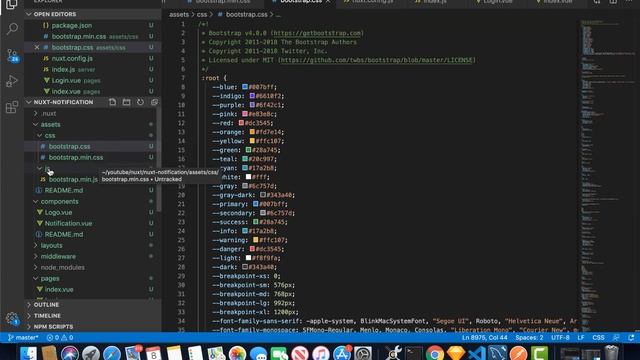This screenshot has width=640, height=360.
Task: Collapse the pages folder
Action: [50, 278]
